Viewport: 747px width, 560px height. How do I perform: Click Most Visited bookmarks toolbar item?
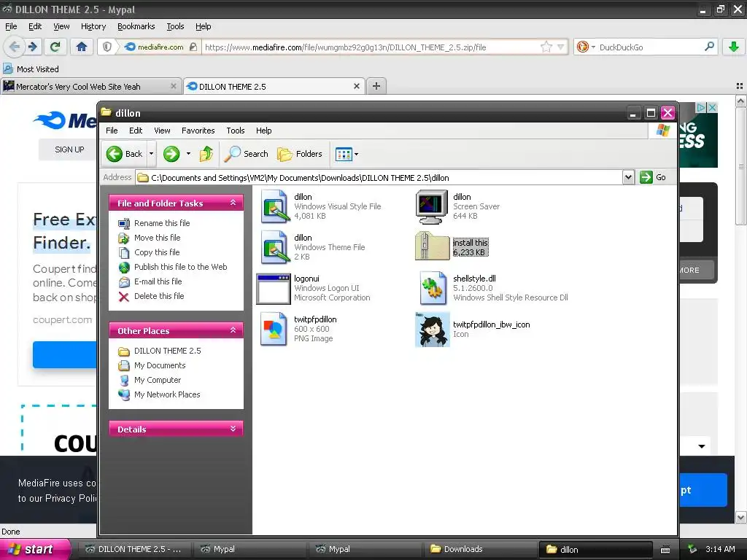click(x=31, y=69)
